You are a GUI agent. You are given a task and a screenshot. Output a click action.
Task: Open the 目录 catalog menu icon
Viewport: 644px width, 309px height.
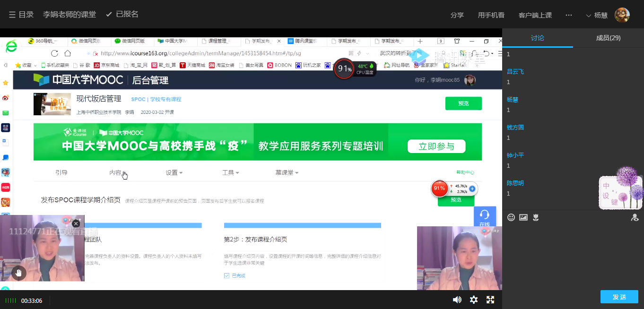click(12, 15)
